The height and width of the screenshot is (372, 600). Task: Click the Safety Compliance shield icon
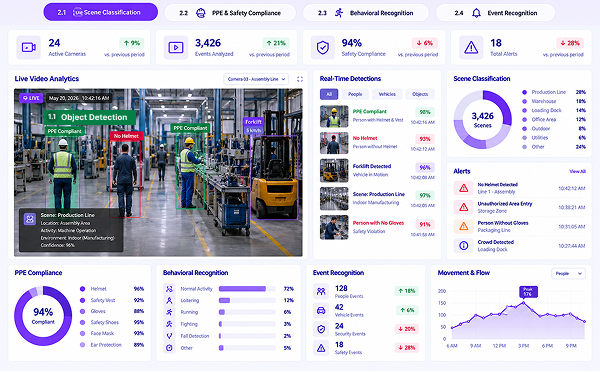coord(323,47)
